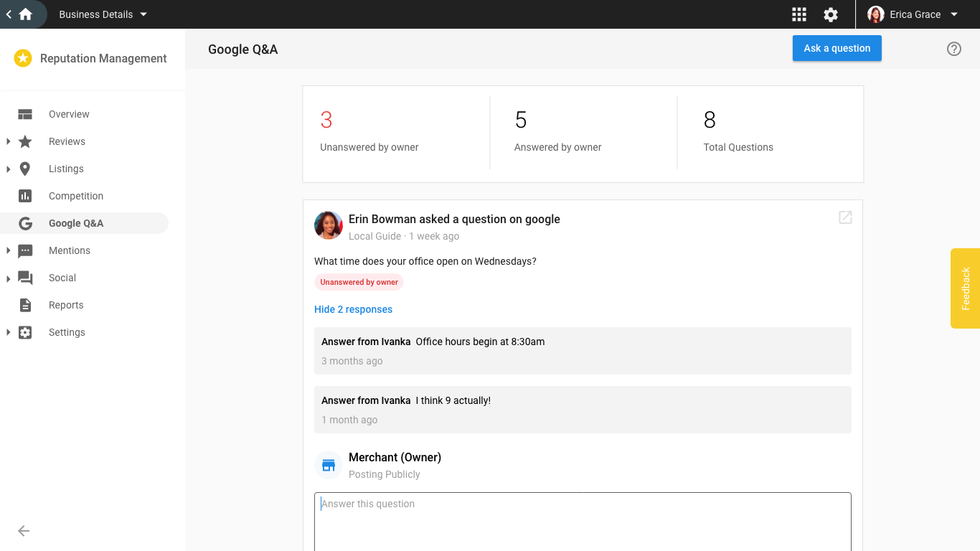Image resolution: width=980 pixels, height=551 pixels.
Task: Collapse sidebar with the back arrow
Action: tap(24, 531)
